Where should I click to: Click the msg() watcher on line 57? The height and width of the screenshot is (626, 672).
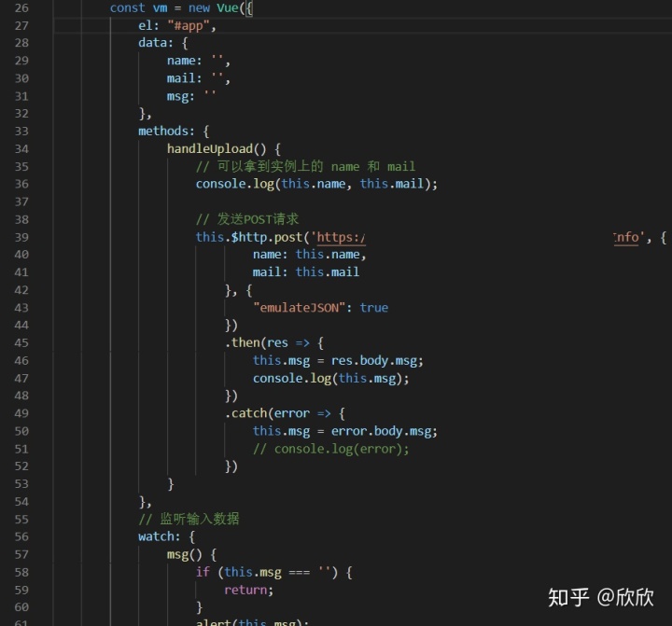tap(184, 554)
